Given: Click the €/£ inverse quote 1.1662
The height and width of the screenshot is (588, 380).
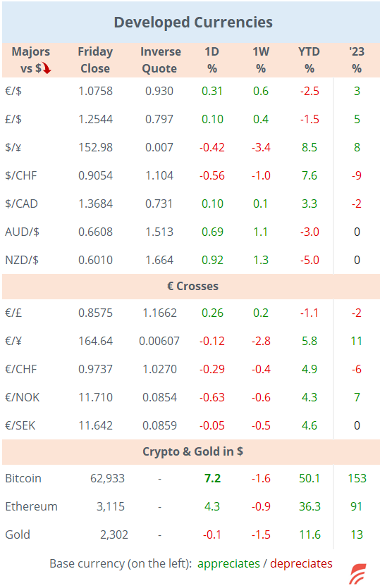Looking at the screenshot, I should (159, 313).
